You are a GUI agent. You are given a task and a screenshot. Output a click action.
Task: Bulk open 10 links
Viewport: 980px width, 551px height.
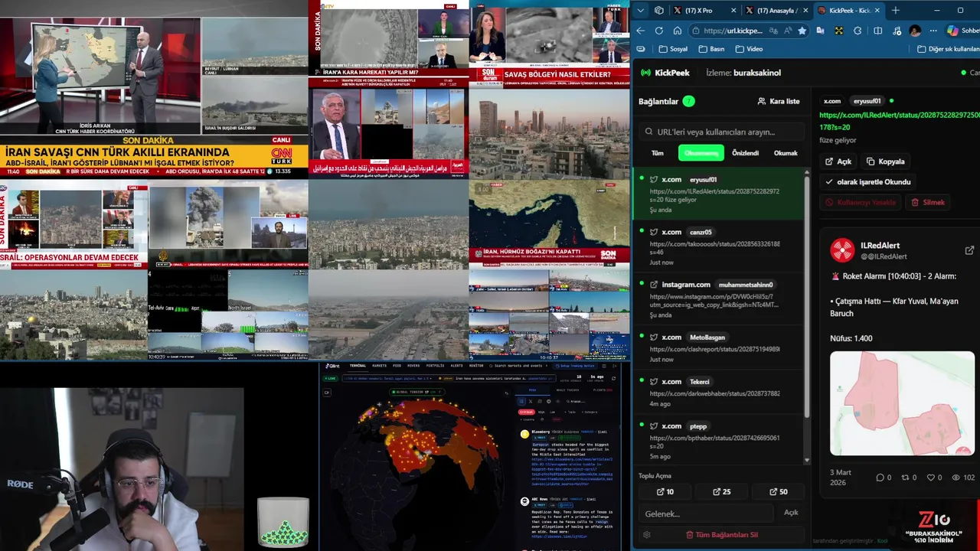665,492
